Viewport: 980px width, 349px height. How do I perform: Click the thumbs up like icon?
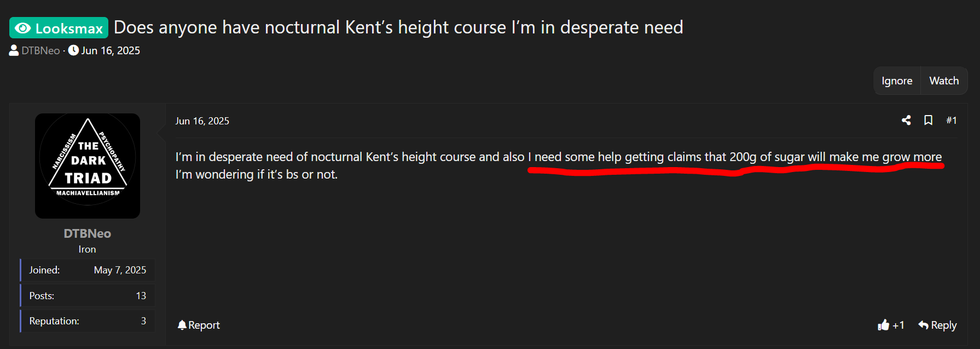[x=883, y=325]
